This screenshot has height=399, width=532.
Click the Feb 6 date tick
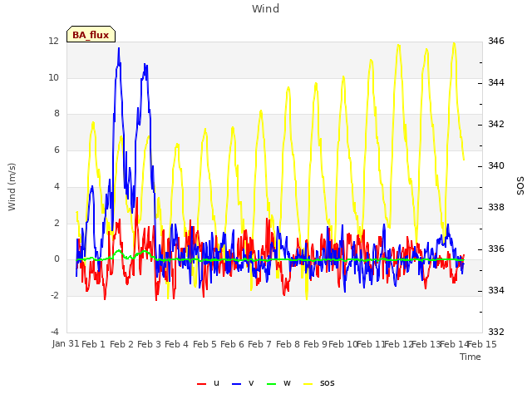[232, 344]
